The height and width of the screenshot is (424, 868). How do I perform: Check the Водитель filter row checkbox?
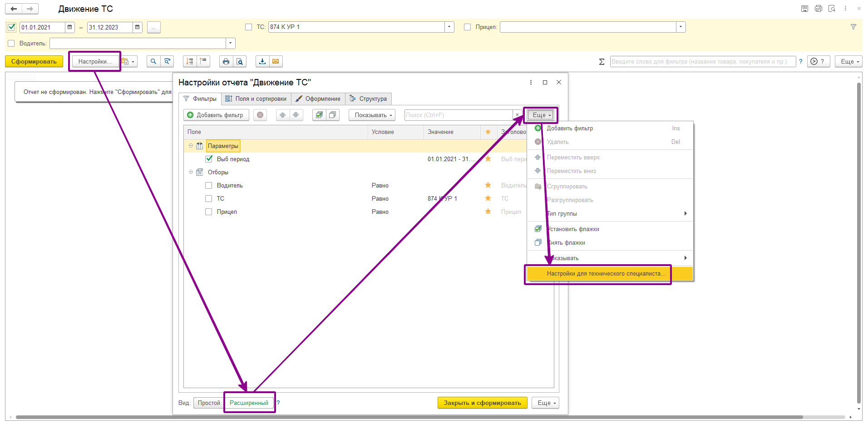point(209,185)
